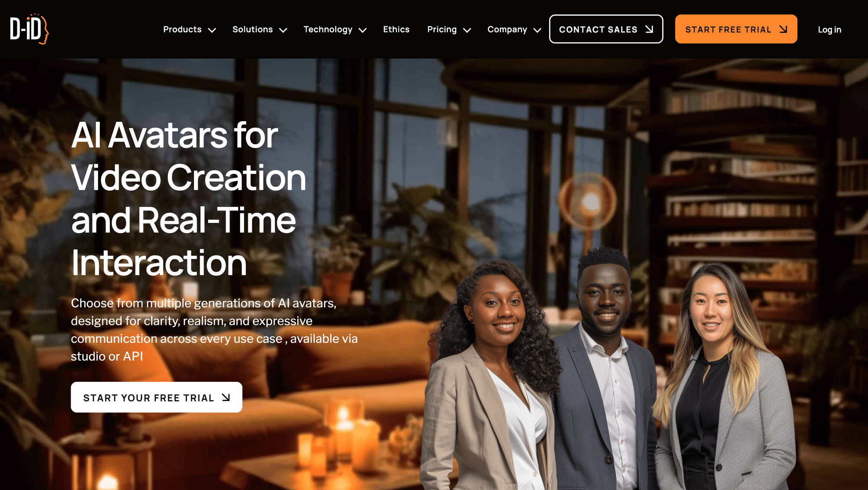Click the Log in link

pos(830,30)
